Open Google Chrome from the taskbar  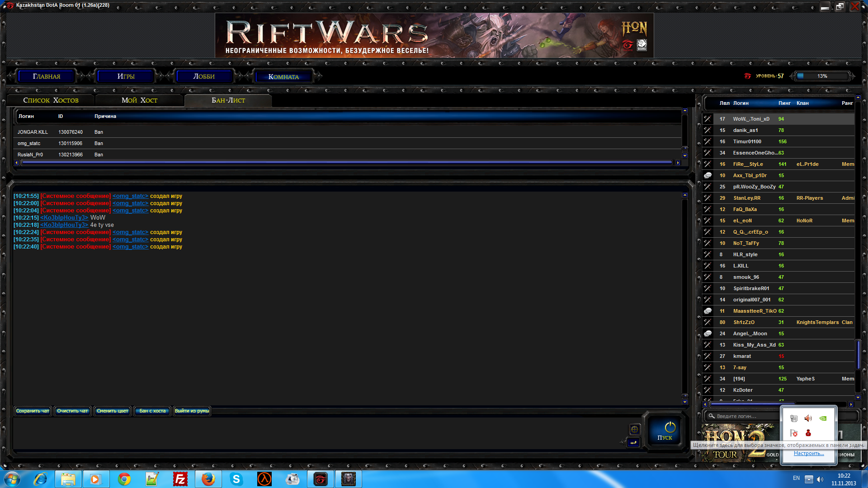pyautogui.click(x=124, y=479)
